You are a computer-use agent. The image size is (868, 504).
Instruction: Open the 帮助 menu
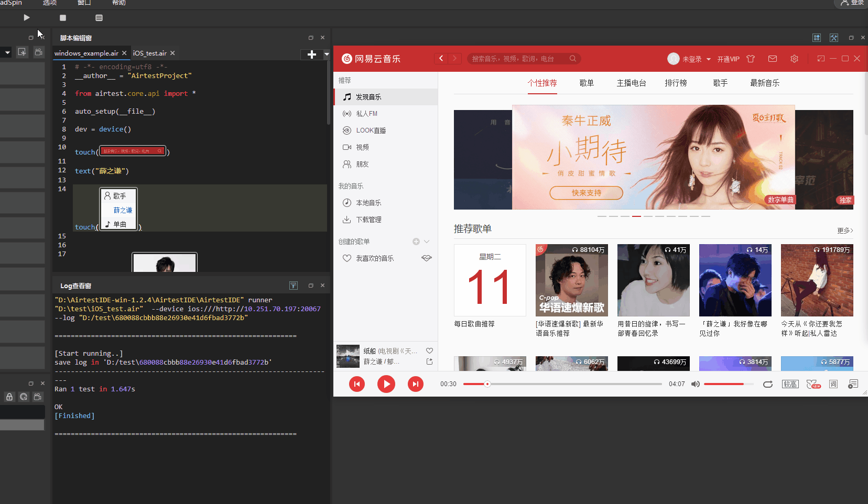(119, 3)
